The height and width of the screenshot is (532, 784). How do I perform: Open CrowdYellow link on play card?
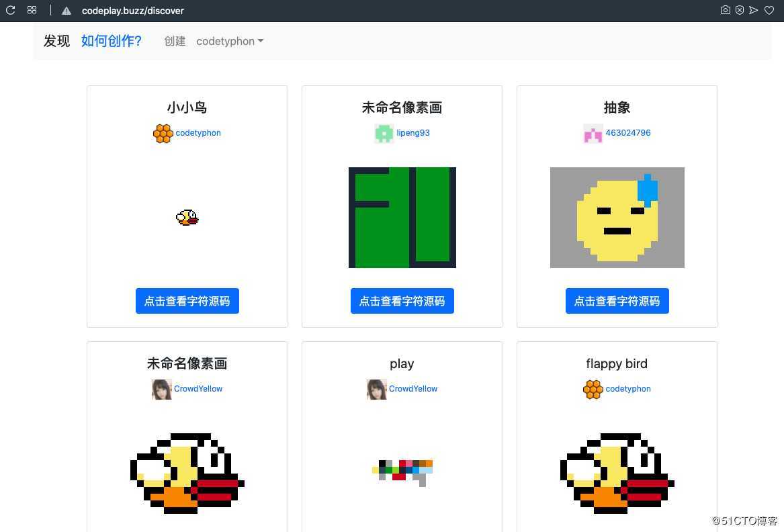(x=413, y=389)
